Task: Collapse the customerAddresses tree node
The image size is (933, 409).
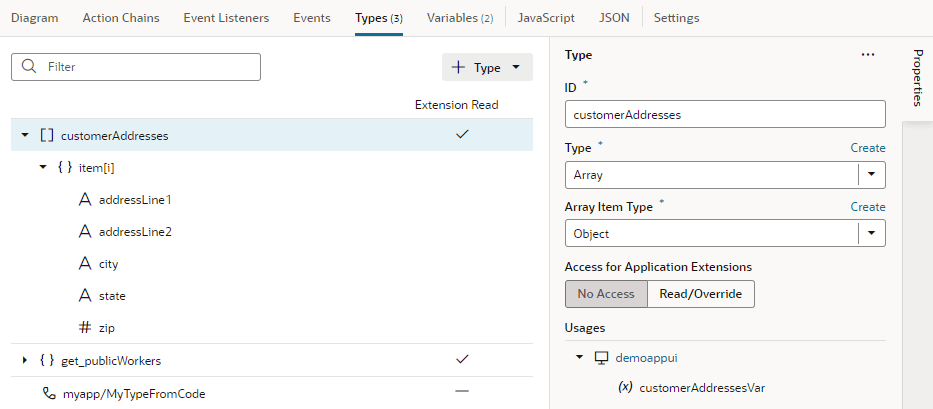Action: tap(25, 135)
